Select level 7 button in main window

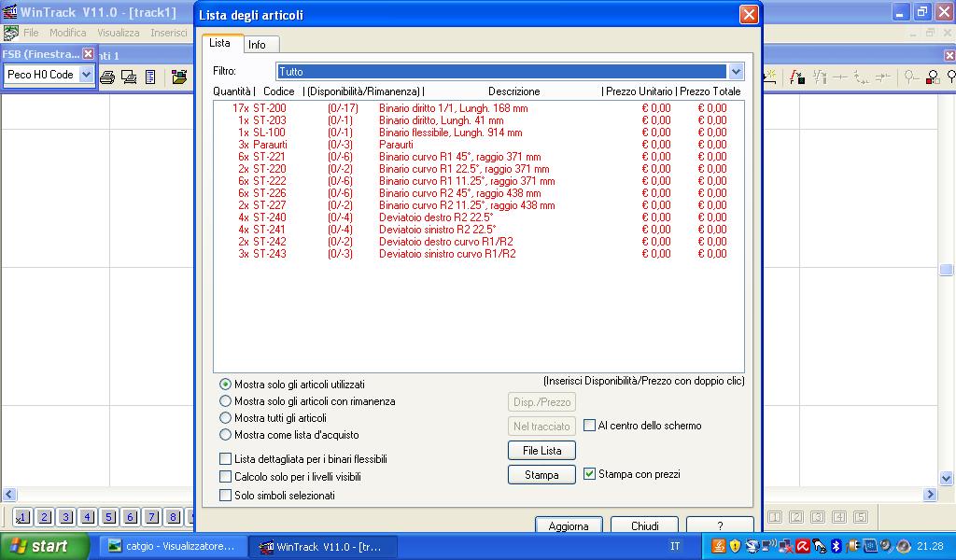tap(152, 517)
